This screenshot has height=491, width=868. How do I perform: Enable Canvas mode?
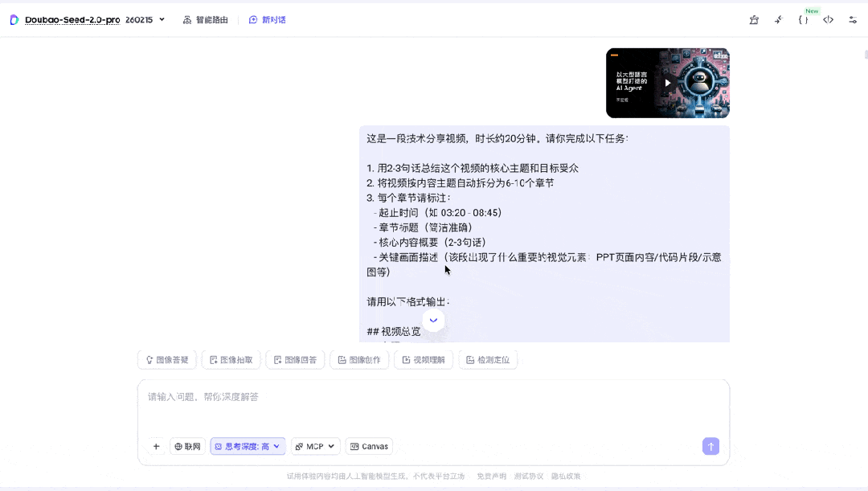click(x=369, y=446)
